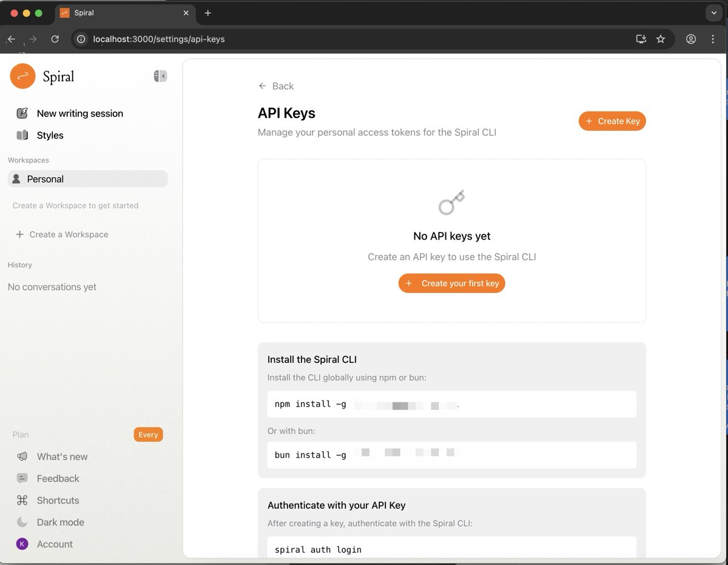Click the site information icon in address bar

[81, 39]
